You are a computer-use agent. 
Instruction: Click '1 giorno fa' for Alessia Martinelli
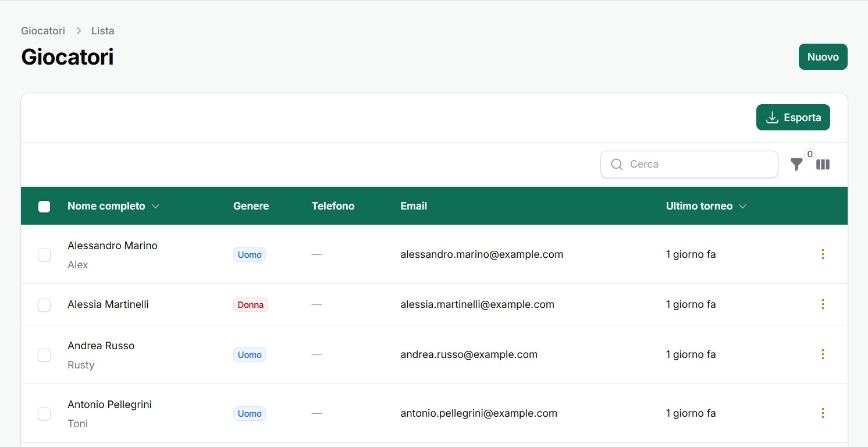[x=691, y=304]
